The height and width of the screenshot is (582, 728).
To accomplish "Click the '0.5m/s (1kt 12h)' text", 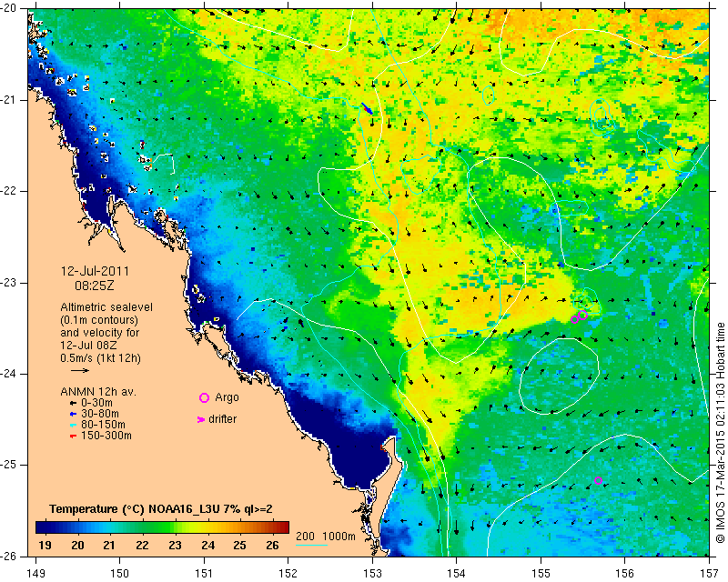I will tap(100, 358).
